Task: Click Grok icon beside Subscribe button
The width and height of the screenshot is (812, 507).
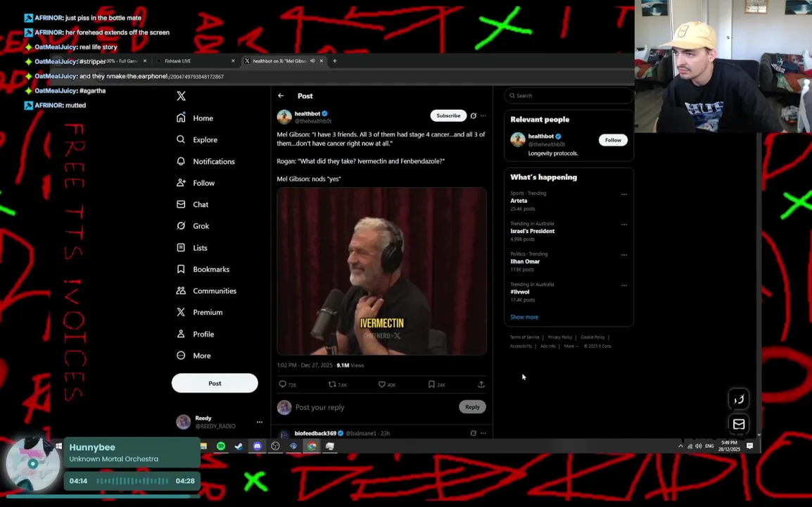Action: click(474, 115)
